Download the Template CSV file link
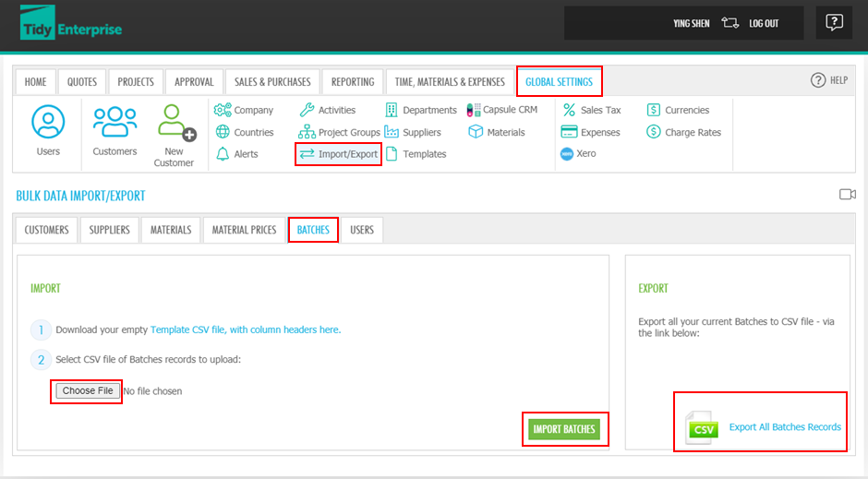Image resolution: width=868 pixels, height=479 pixels. click(x=245, y=329)
